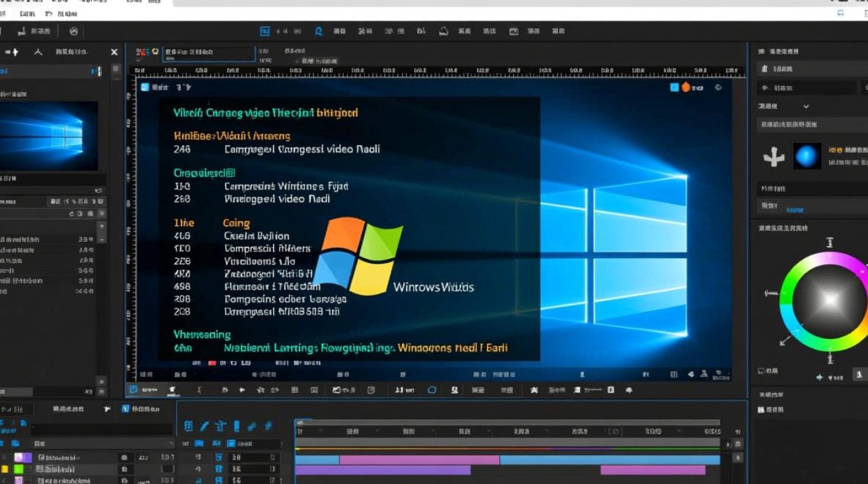This screenshot has width=868, height=484.
Task: Click the blue marker-shaped icon above track list
Action: pos(236,426)
